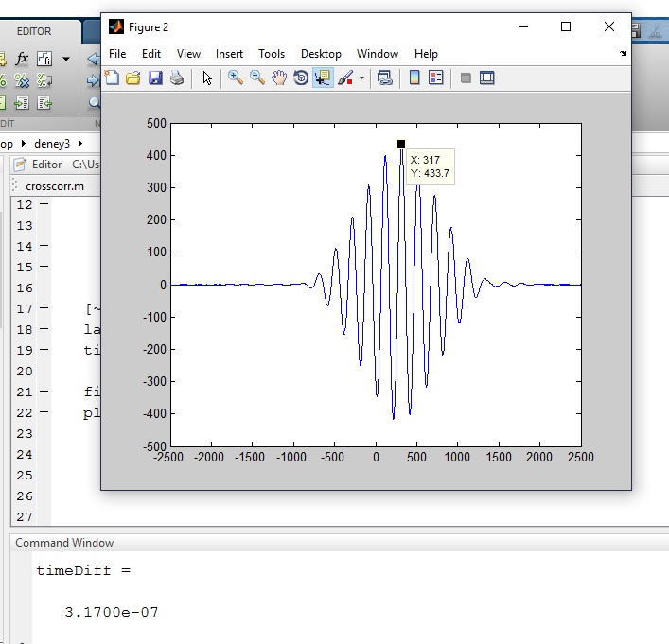Click the Show Plot Tools icon
This screenshot has width=669, height=644.
coord(486,78)
